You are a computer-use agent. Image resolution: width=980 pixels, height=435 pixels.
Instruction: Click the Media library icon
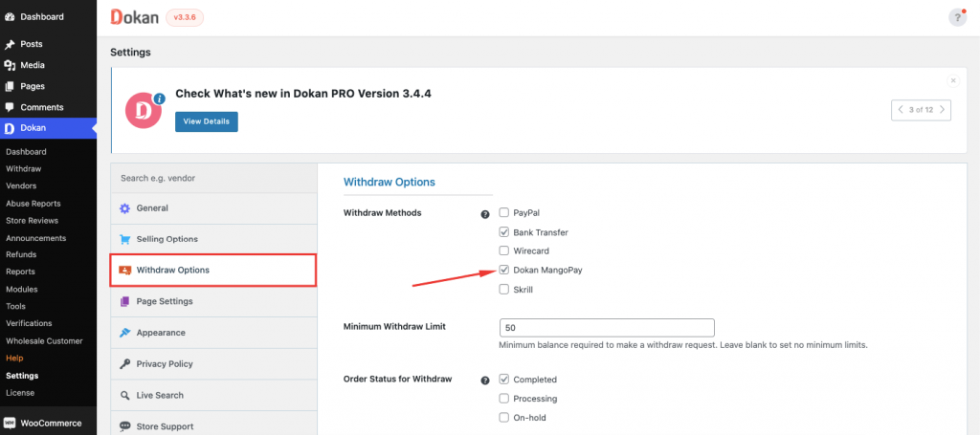[x=10, y=65]
